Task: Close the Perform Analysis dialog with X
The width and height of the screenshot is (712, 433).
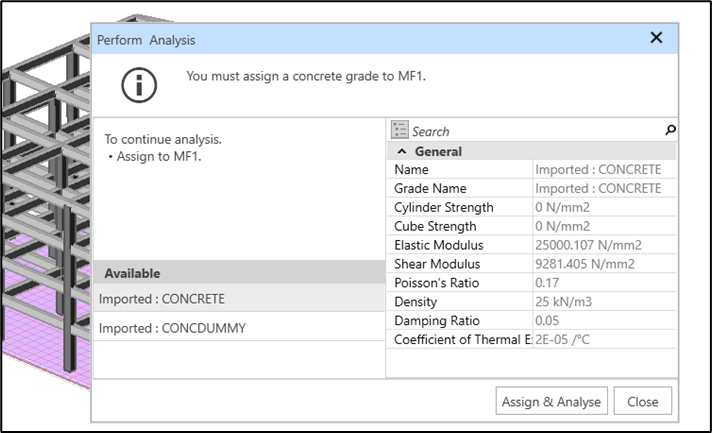Action: (656, 38)
